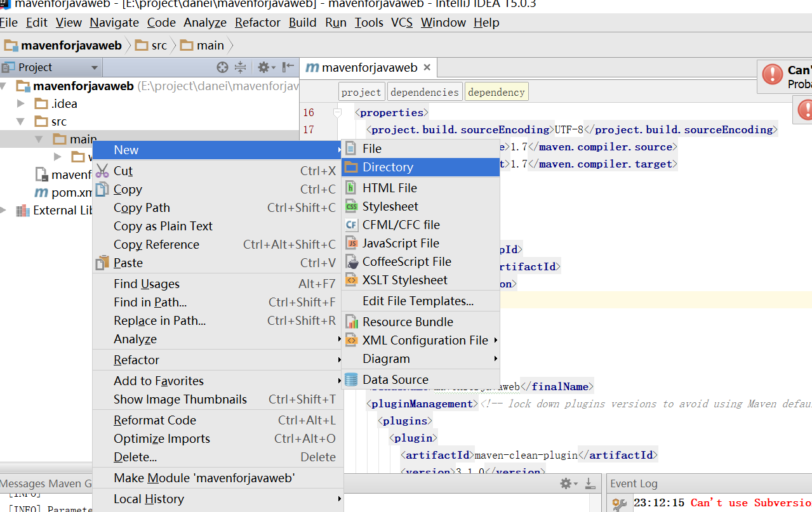
Task: Click the Paste clipboard icon
Action: point(102,263)
